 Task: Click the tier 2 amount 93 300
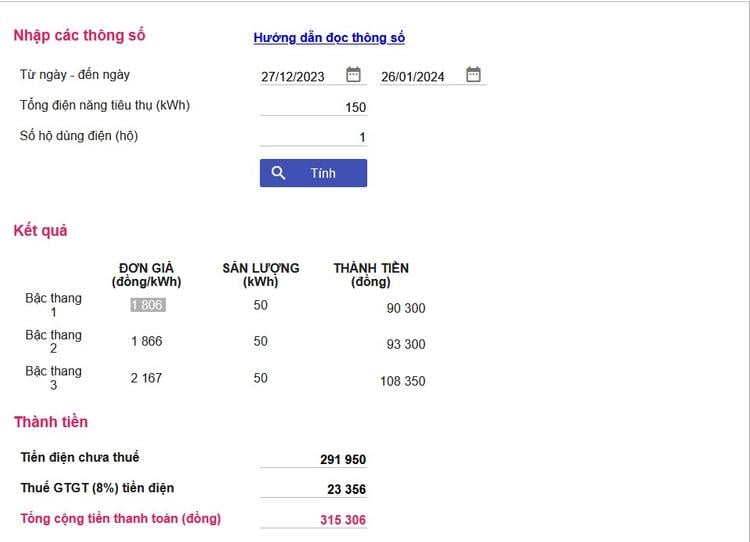[405, 344]
